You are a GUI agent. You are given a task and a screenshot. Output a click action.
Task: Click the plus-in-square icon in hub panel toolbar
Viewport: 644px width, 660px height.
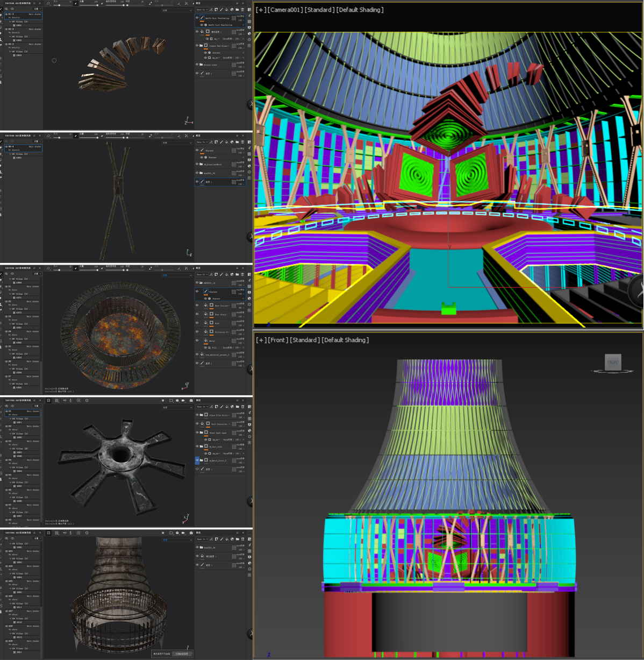click(78, 400)
